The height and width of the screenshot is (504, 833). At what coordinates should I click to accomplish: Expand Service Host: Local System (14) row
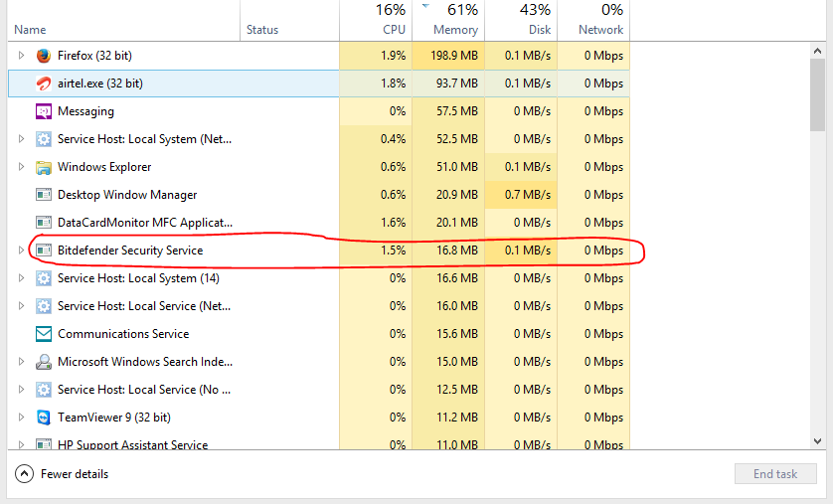[21, 277]
